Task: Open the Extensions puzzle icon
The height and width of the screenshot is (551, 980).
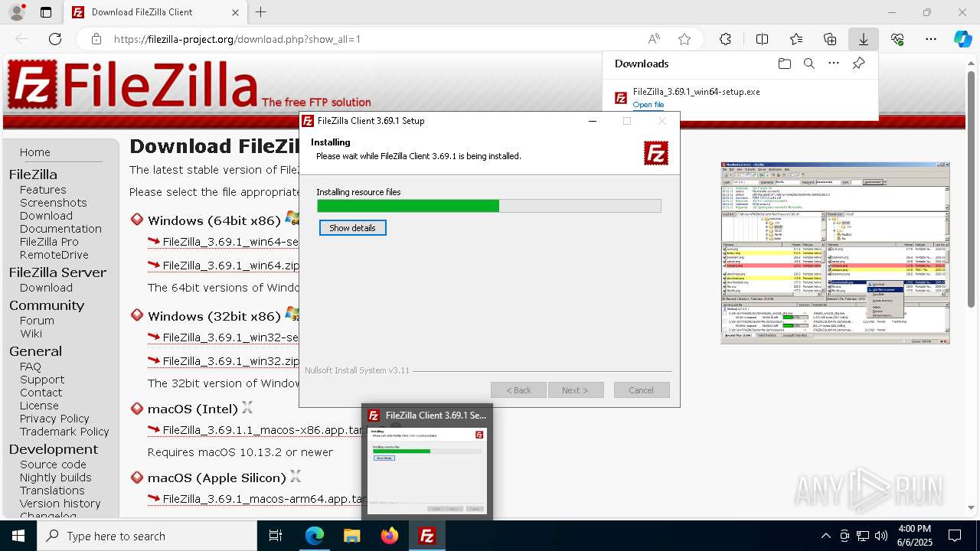Action: [x=725, y=39]
